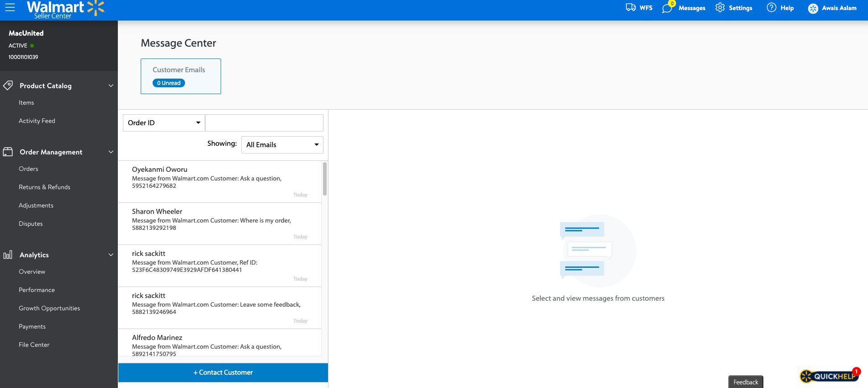
Task: Collapse the Analytics section chevron
Action: pos(111,255)
